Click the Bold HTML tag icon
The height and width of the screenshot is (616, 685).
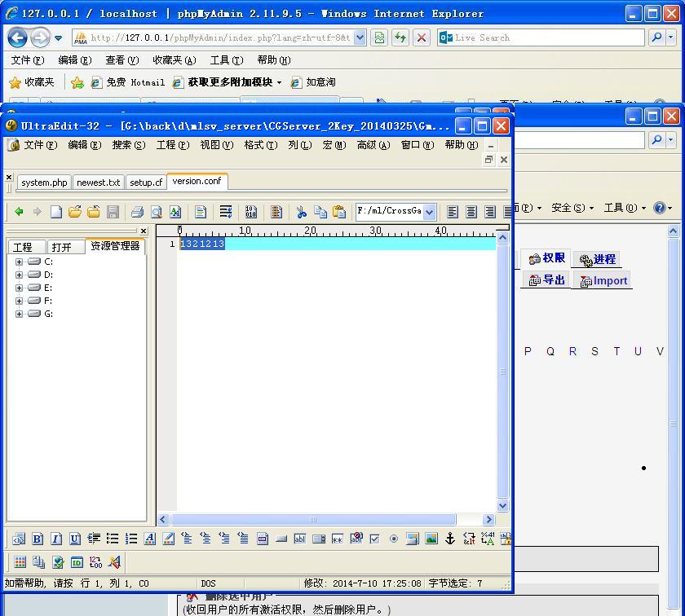(37, 539)
